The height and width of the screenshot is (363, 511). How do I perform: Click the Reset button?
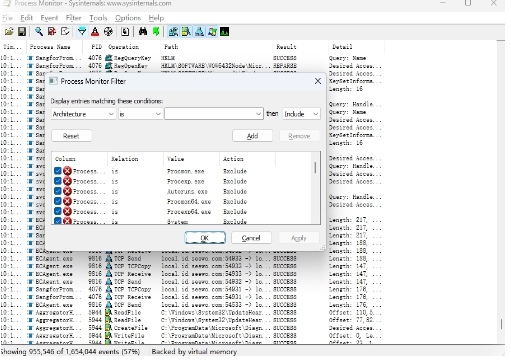[71, 136]
